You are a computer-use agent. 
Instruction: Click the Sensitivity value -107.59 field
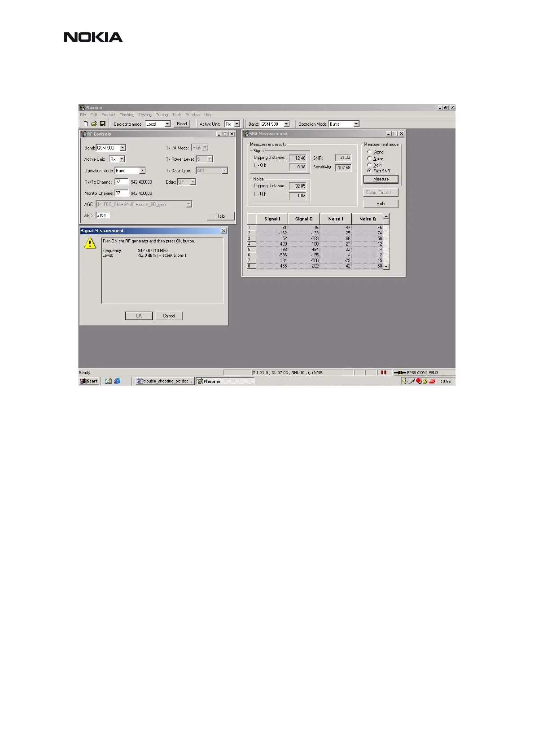tap(344, 168)
